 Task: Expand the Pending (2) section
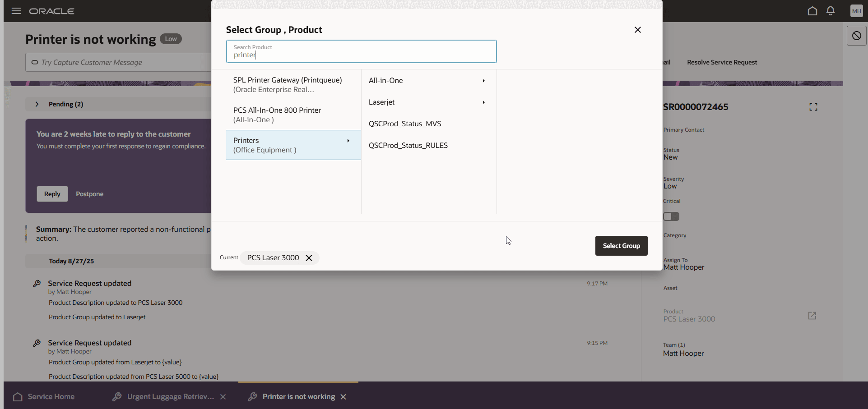tap(37, 104)
